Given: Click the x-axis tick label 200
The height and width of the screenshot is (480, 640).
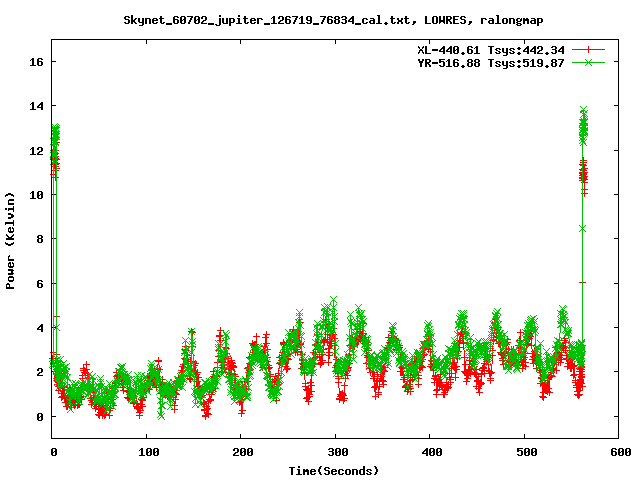Looking at the screenshot, I should click(x=242, y=452).
